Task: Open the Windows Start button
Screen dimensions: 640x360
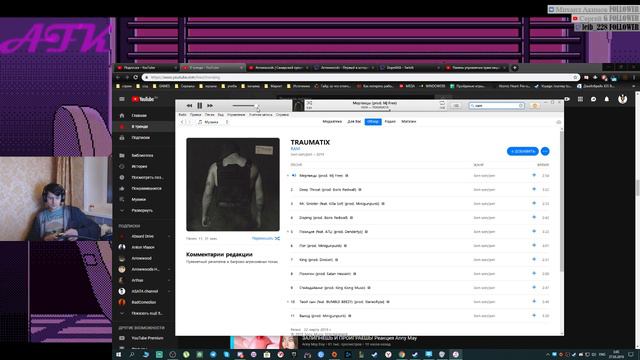Action: pyautogui.click(x=118, y=355)
